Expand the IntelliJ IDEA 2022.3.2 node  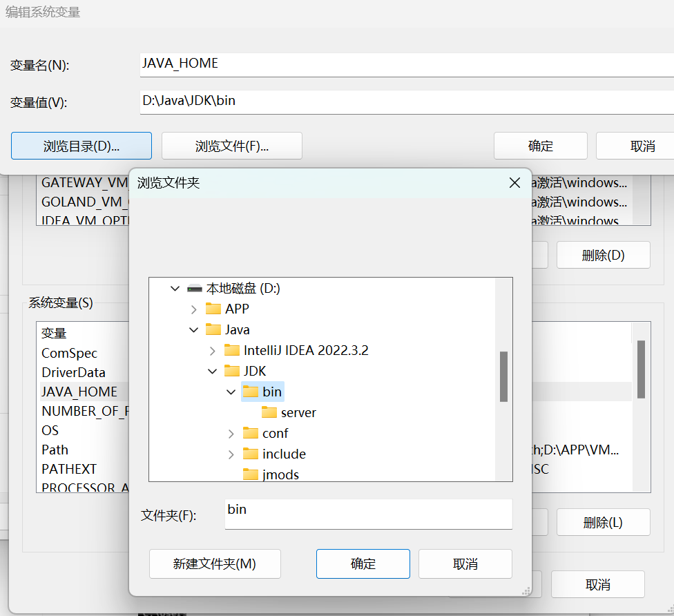tap(213, 350)
